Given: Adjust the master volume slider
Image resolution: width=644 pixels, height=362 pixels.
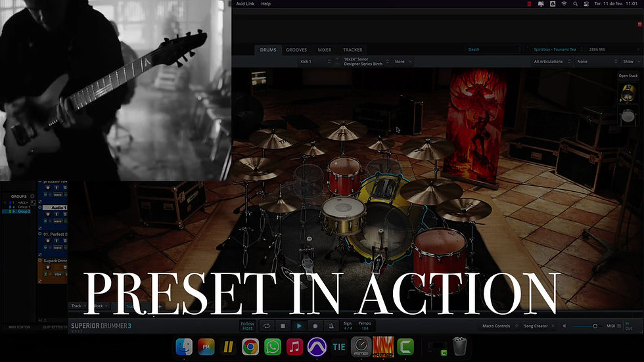Looking at the screenshot, I should pyautogui.click(x=595, y=326).
